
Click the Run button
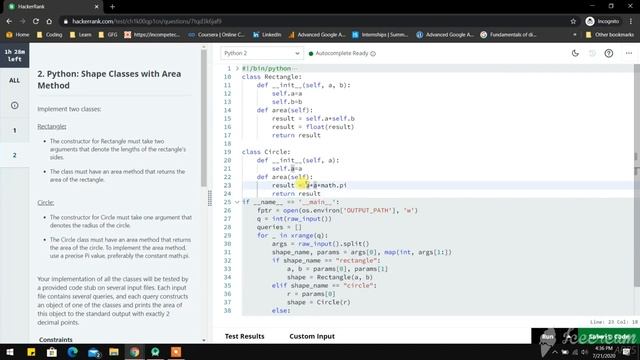pyautogui.click(x=547, y=336)
